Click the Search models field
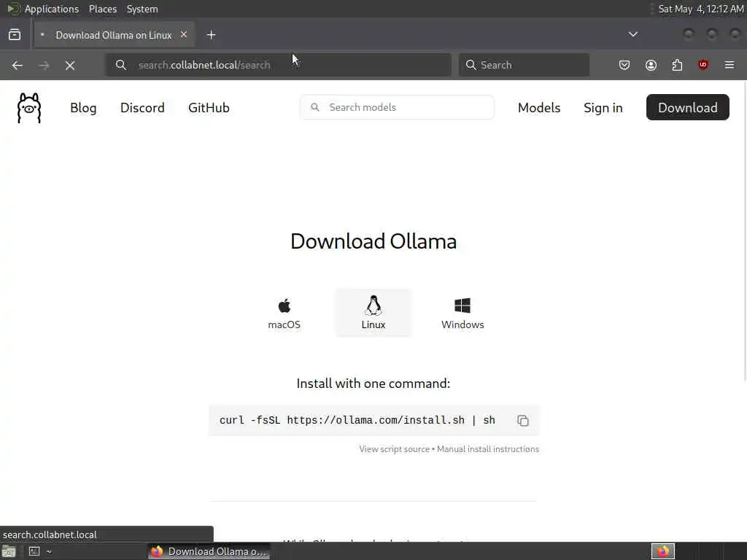 (398, 107)
